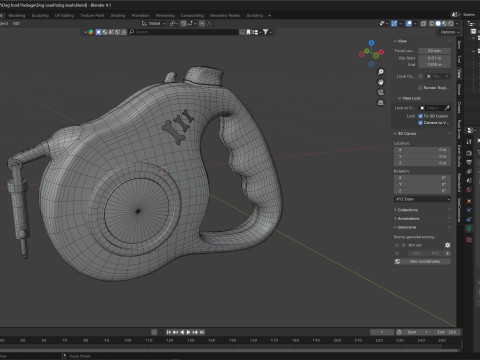480x360 pixels.
Task: Click the 3D cursor Location X field
Action: (x=422, y=150)
